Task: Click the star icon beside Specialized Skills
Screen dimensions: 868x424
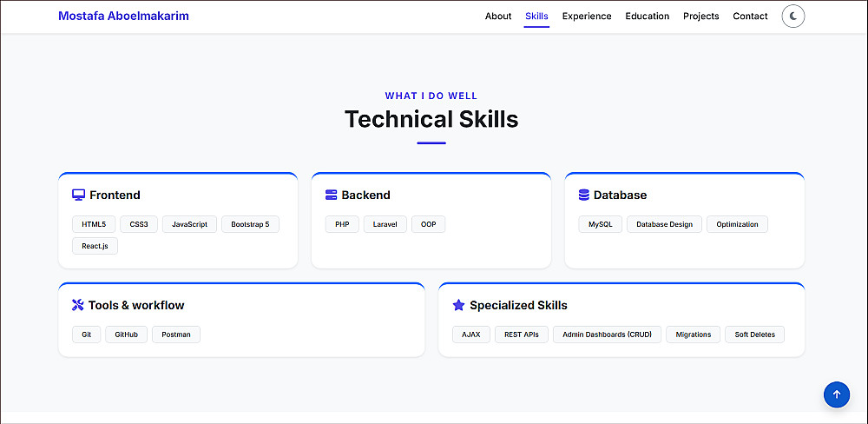Action: tap(458, 305)
